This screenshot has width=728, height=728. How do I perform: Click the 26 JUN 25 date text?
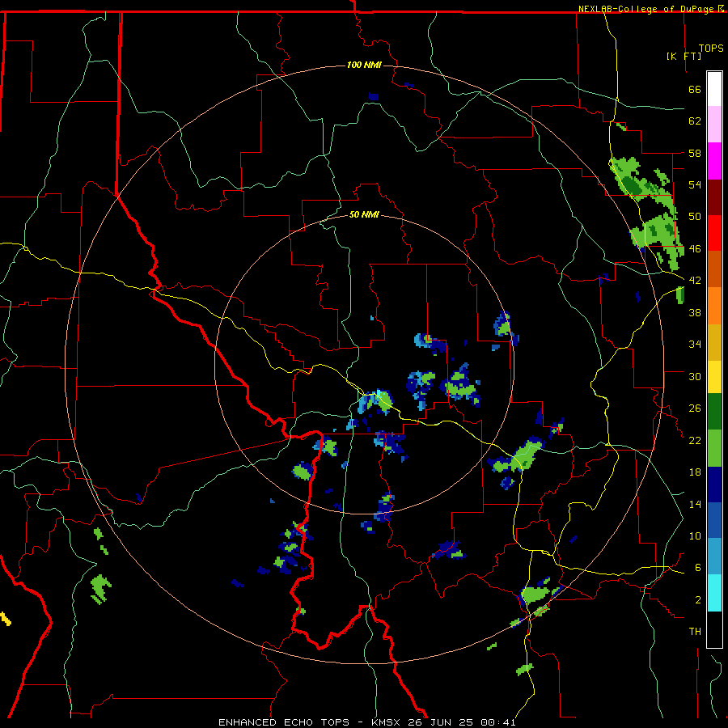441,722
